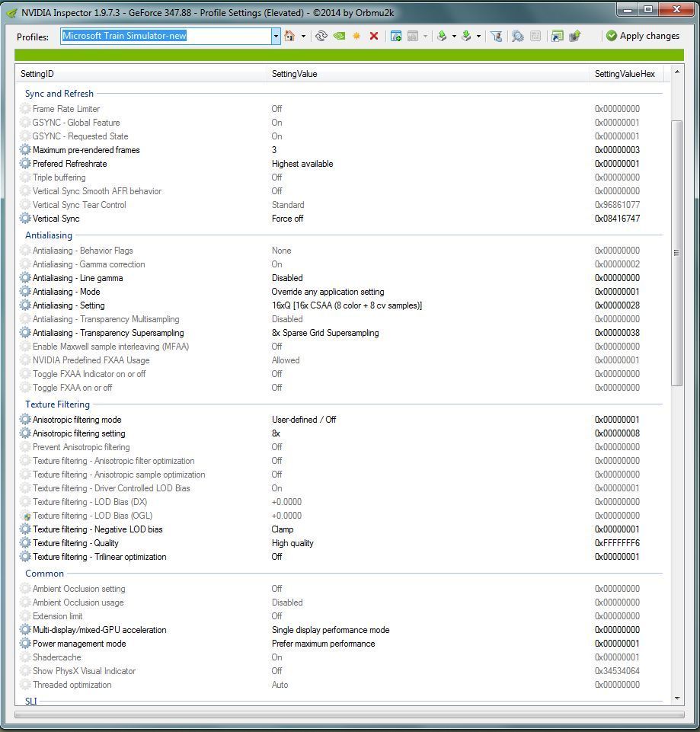The width and height of the screenshot is (700, 732).
Task: Select the 'Shadercache' setting row
Action: click(x=340, y=657)
